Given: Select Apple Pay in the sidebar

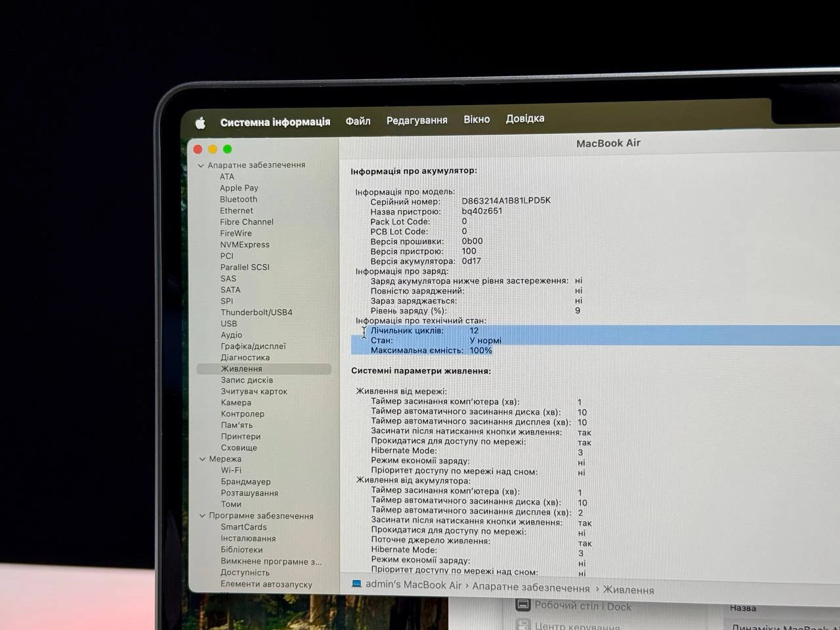Looking at the screenshot, I should [239, 188].
